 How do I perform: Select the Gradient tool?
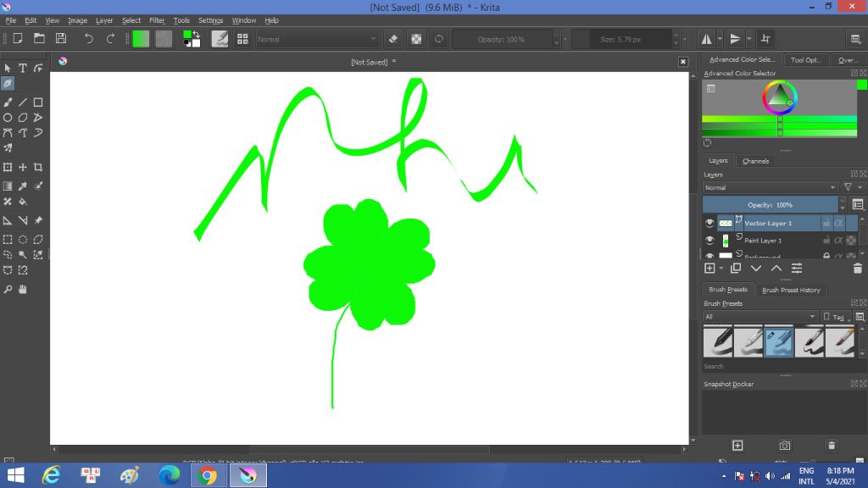tap(7, 186)
